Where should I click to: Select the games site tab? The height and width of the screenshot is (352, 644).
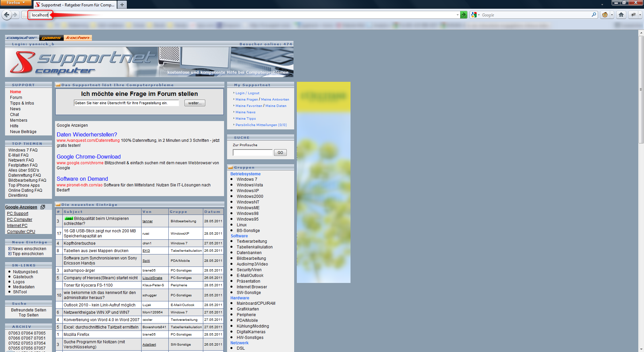(x=51, y=38)
